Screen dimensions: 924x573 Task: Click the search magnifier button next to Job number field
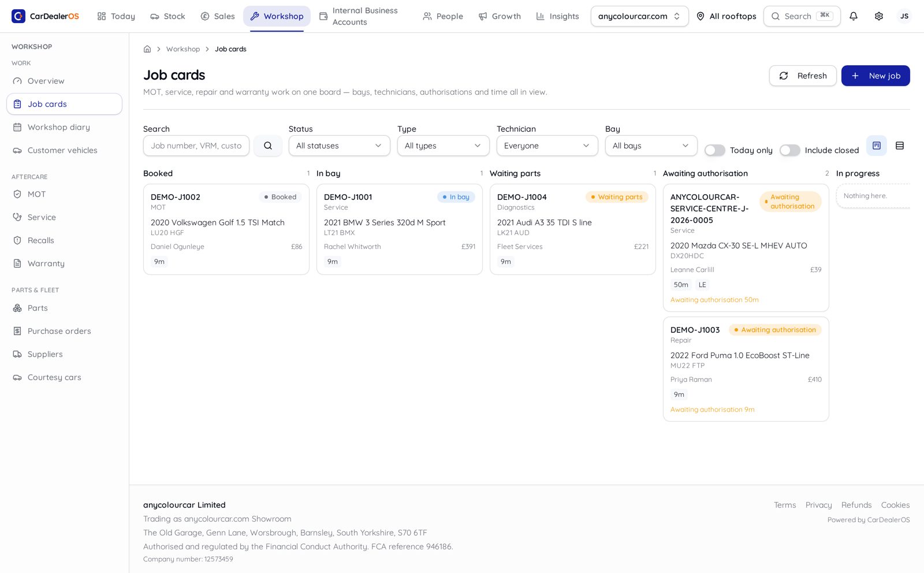pos(268,146)
